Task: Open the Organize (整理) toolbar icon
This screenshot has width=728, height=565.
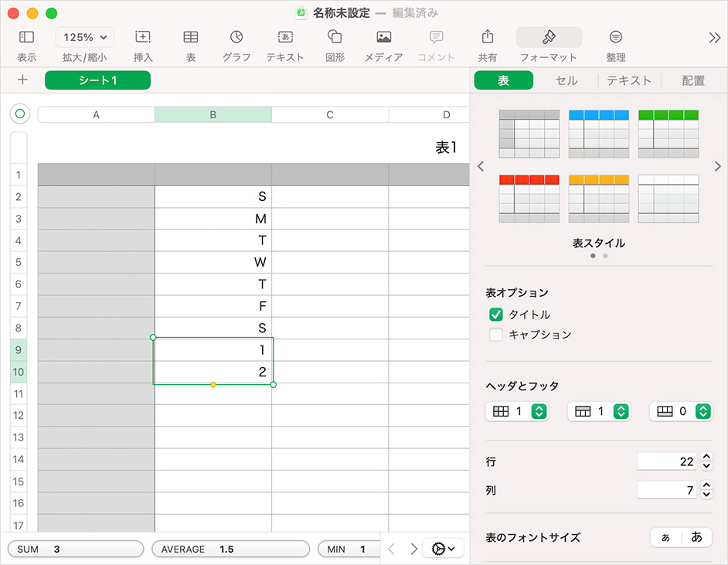Action: (616, 37)
